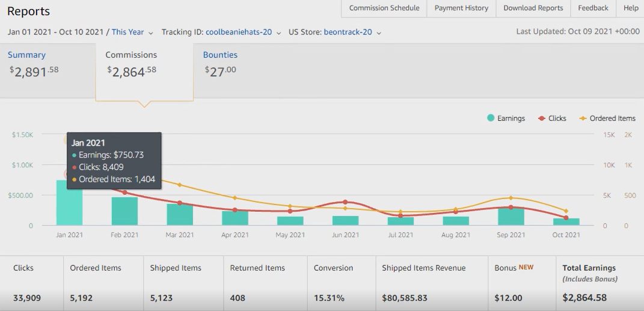Image resolution: width=644 pixels, height=311 pixels.
Task: Toggle the Clicks legend marker
Action: pos(541,119)
